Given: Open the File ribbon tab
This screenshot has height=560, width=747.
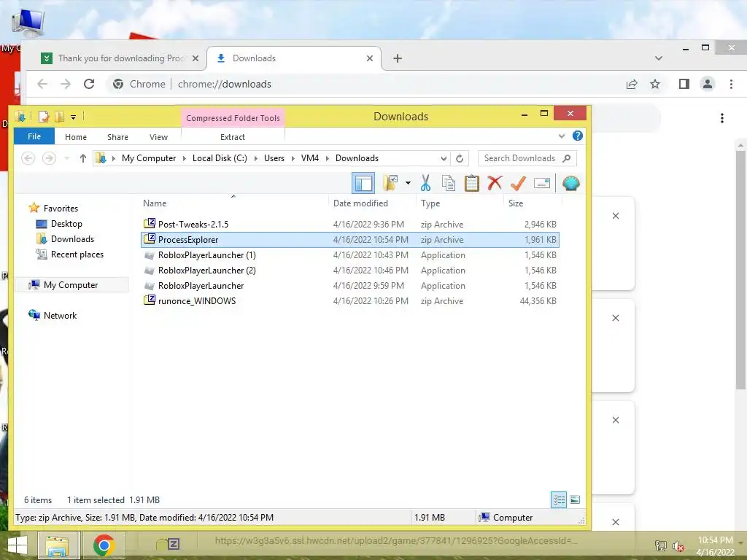Looking at the screenshot, I should point(34,136).
